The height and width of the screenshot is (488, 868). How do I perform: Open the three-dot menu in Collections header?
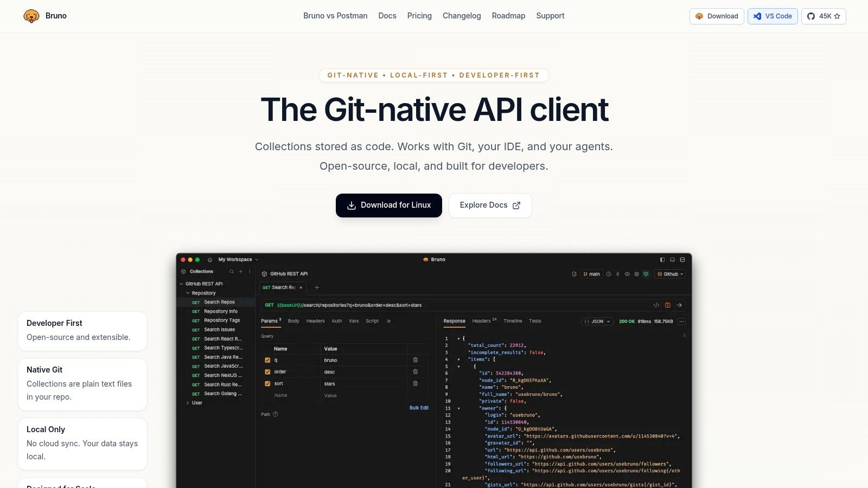click(250, 272)
